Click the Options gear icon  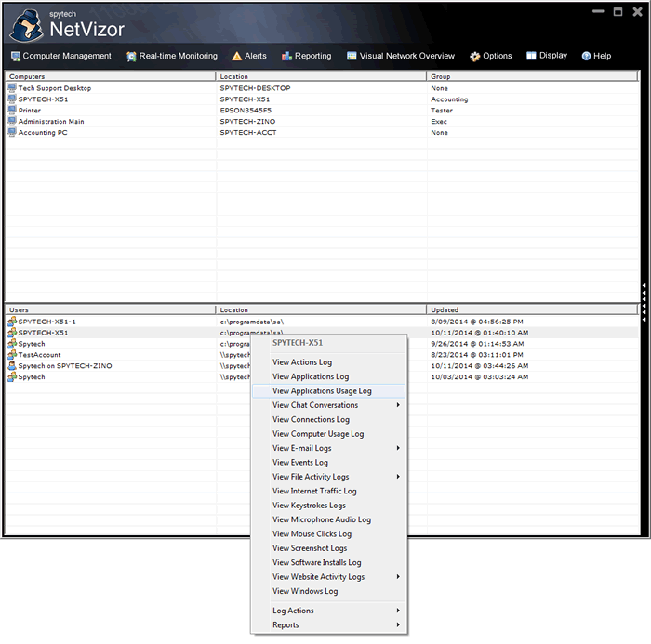point(474,56)
